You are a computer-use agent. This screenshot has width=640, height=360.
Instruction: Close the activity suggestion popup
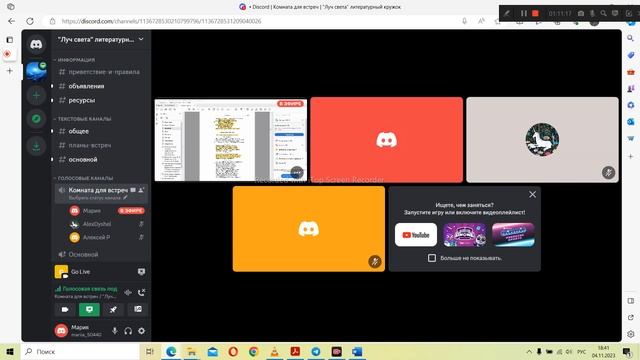tap(532, 195)
